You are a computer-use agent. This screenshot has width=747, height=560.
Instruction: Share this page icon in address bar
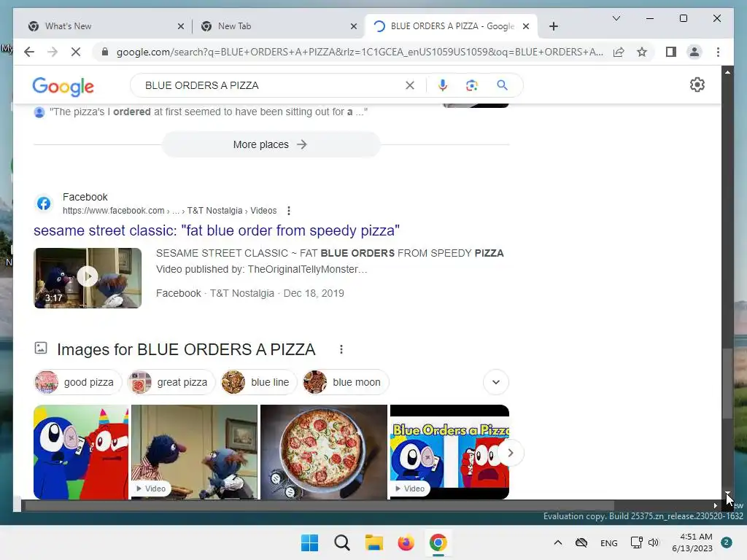tap(619, 52)
